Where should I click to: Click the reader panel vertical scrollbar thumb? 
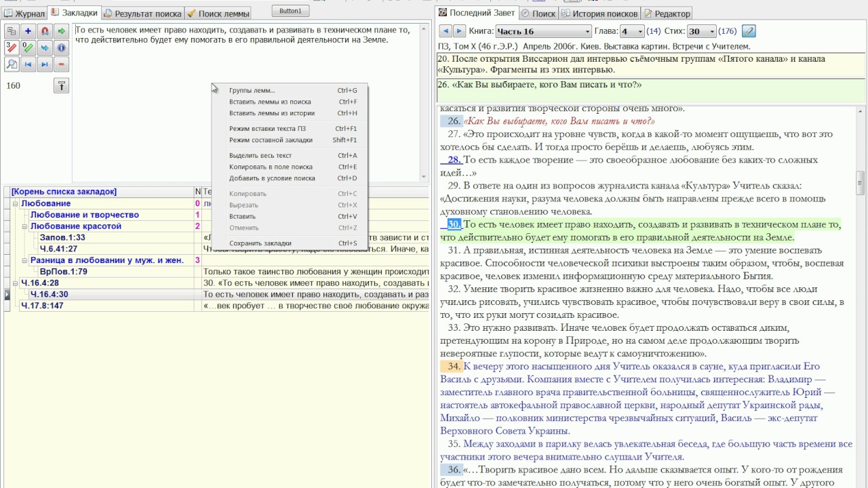[861, 182]
